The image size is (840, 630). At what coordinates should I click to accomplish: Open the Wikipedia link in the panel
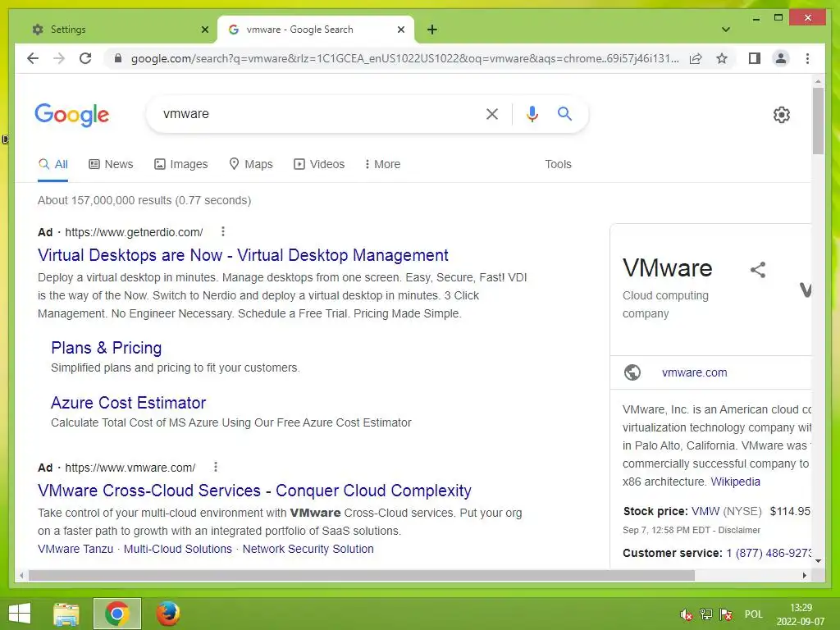point(735,482)
